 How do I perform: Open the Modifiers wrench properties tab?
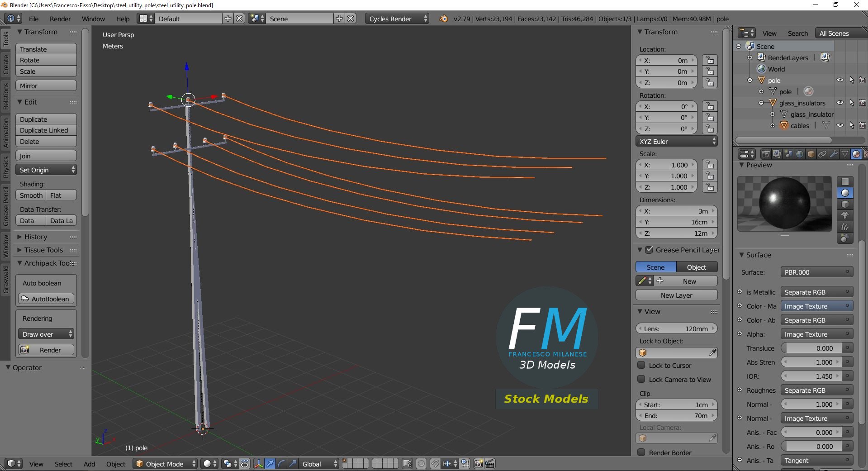[x=834, y=154]
